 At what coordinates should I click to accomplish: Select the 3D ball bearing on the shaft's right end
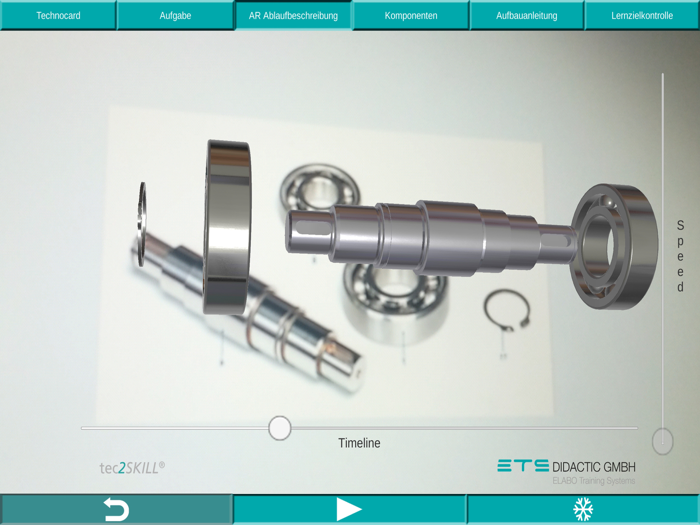tap(615, 246)
